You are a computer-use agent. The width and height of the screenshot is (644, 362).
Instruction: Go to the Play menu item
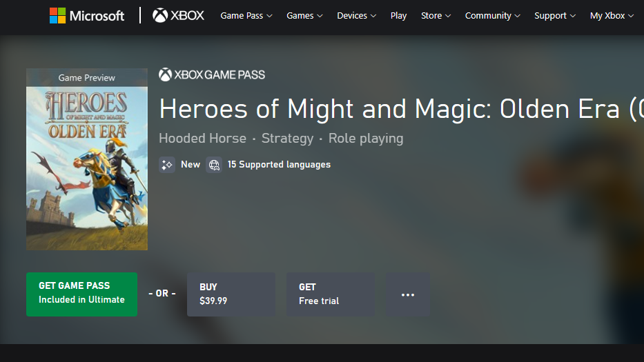(x=398, y=16)
